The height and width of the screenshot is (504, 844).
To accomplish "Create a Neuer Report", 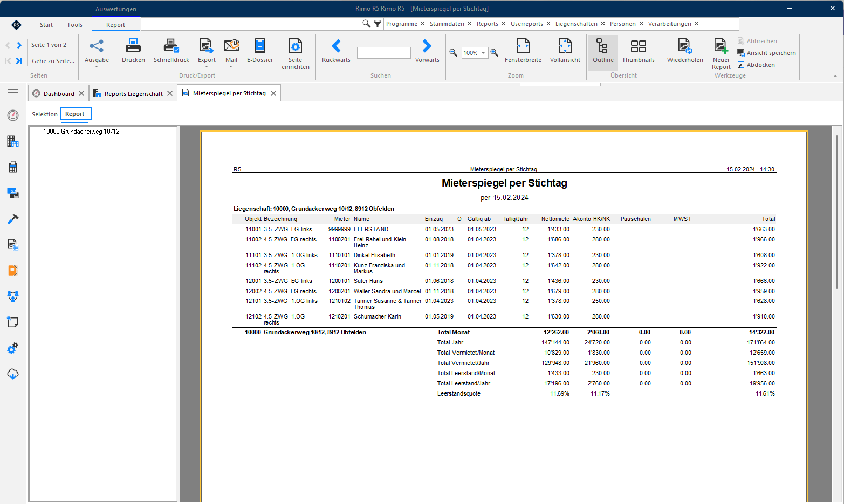I will (x=721, y=54).
